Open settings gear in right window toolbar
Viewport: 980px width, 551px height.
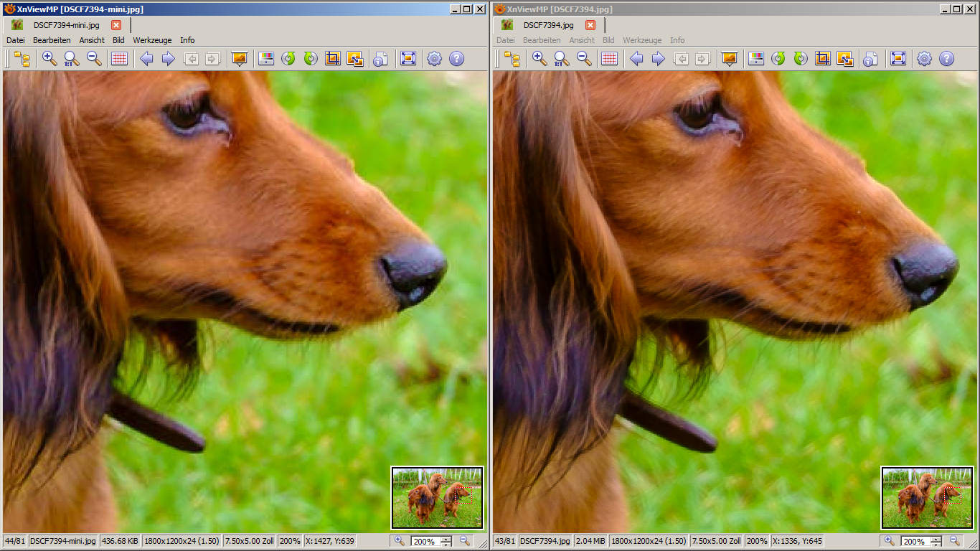point(925,59)
